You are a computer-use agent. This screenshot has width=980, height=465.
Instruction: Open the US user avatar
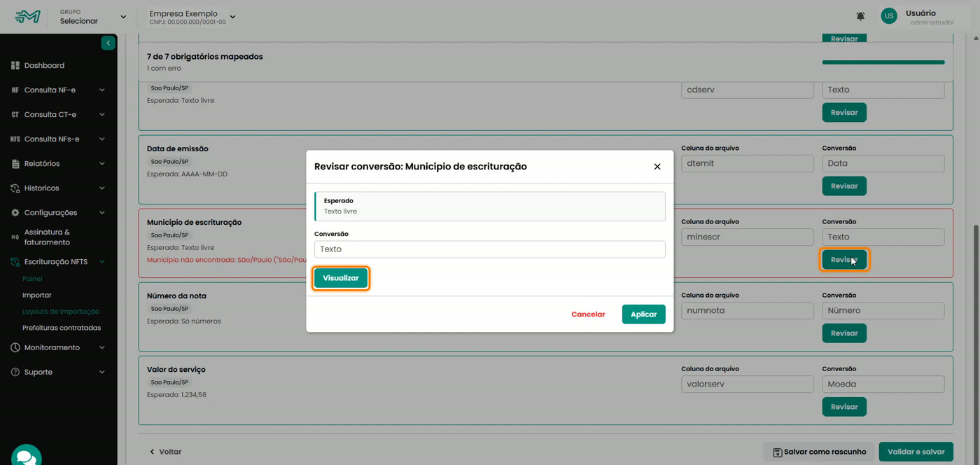pos(889,16)
